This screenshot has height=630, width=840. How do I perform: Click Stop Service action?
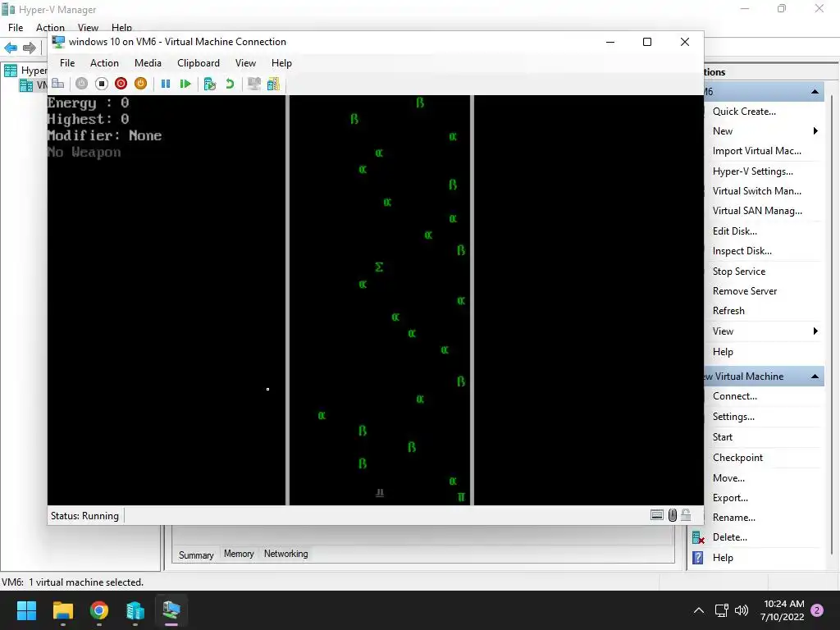click(739, 271)
